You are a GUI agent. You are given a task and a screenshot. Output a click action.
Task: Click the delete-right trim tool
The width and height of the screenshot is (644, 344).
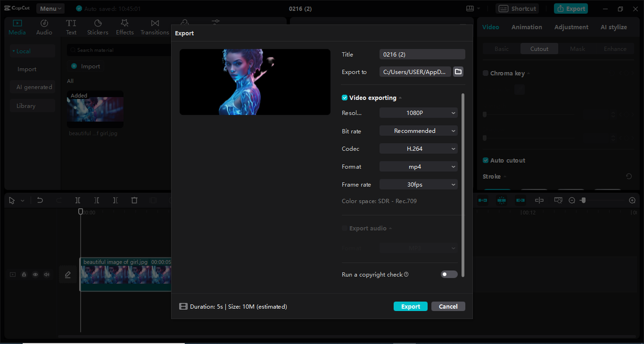tap(115, 200)
